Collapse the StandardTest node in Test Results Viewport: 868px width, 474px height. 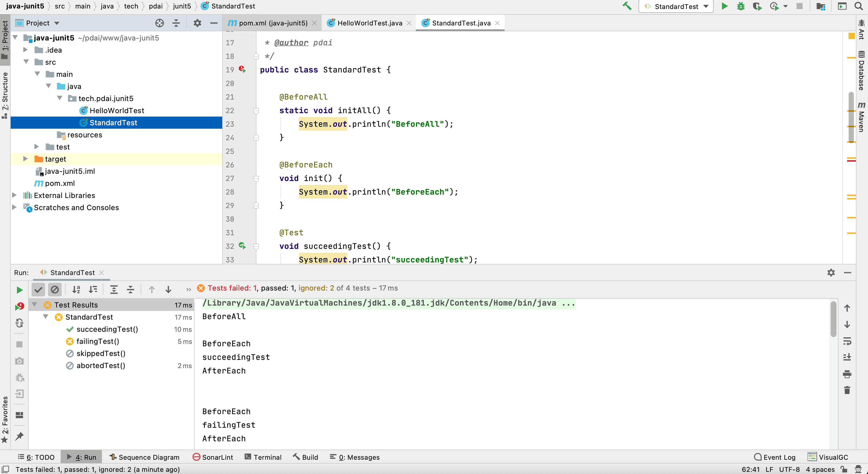[46, 317]
